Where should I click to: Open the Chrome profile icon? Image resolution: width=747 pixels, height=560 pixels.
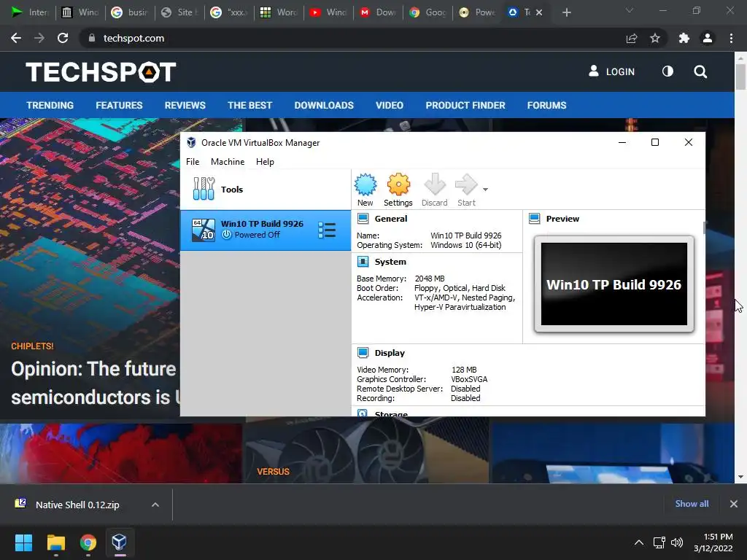708,38
